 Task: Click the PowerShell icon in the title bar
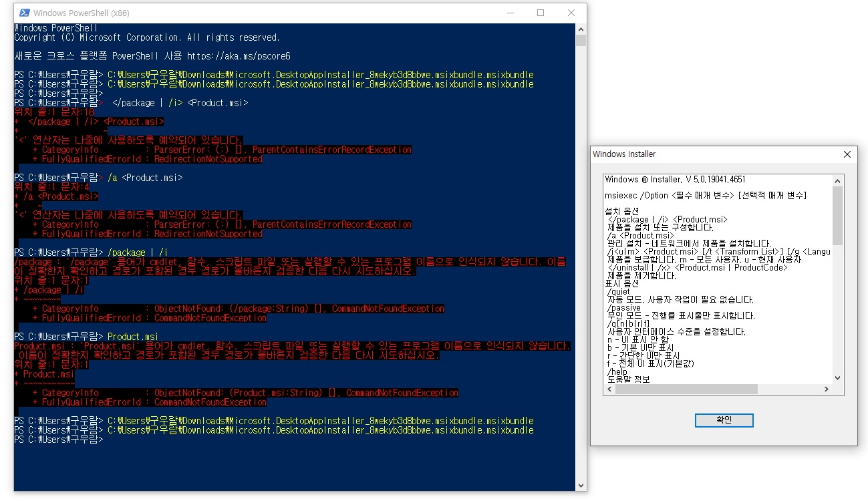[x=24, y=13]
